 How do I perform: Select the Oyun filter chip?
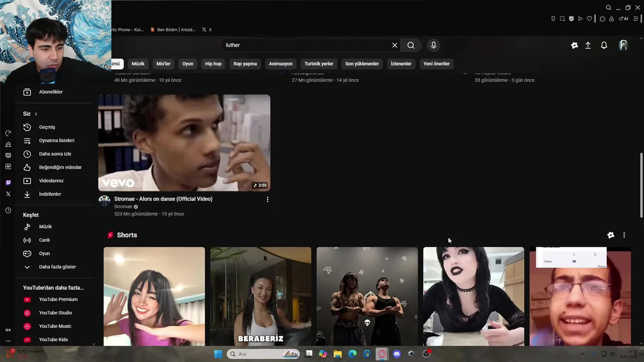(188, 64)
